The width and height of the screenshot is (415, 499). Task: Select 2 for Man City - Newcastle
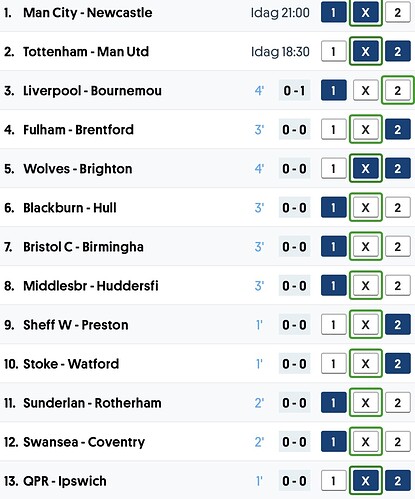398,13
